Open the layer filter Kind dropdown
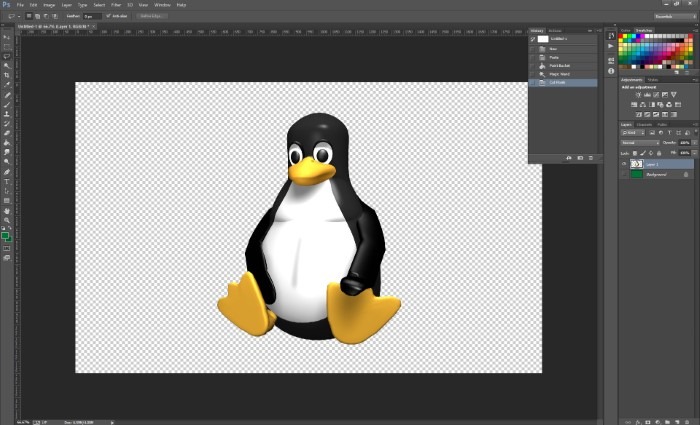The image size is (700, 425). tap(633, 133)
